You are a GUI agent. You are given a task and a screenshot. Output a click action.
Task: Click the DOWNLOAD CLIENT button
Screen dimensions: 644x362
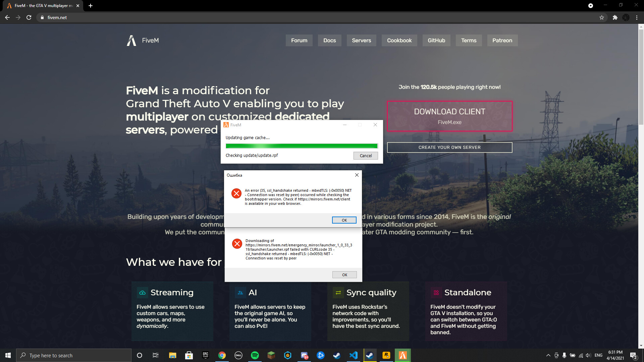pyautogui.click(x=449, y=116)
